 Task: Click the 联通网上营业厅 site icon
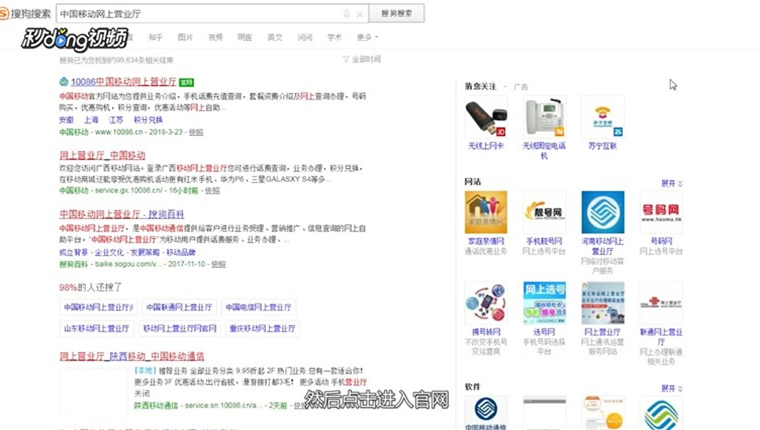point(661,303)
